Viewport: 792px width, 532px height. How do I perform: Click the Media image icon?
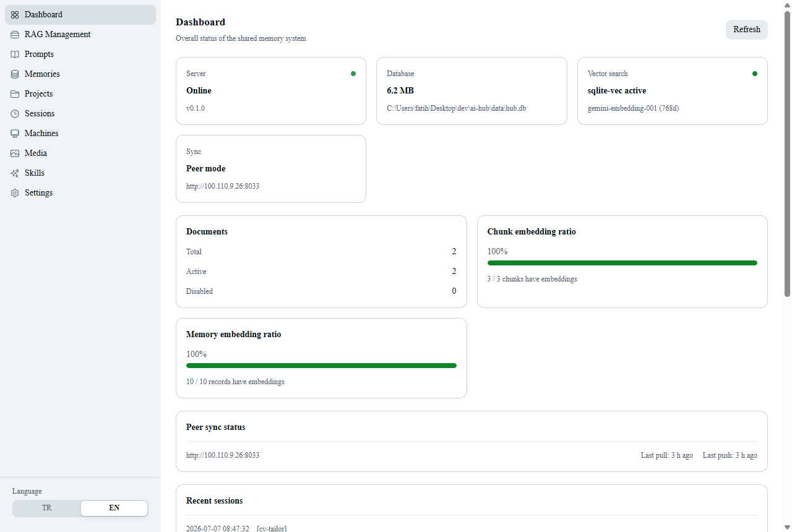coord(15,153)
